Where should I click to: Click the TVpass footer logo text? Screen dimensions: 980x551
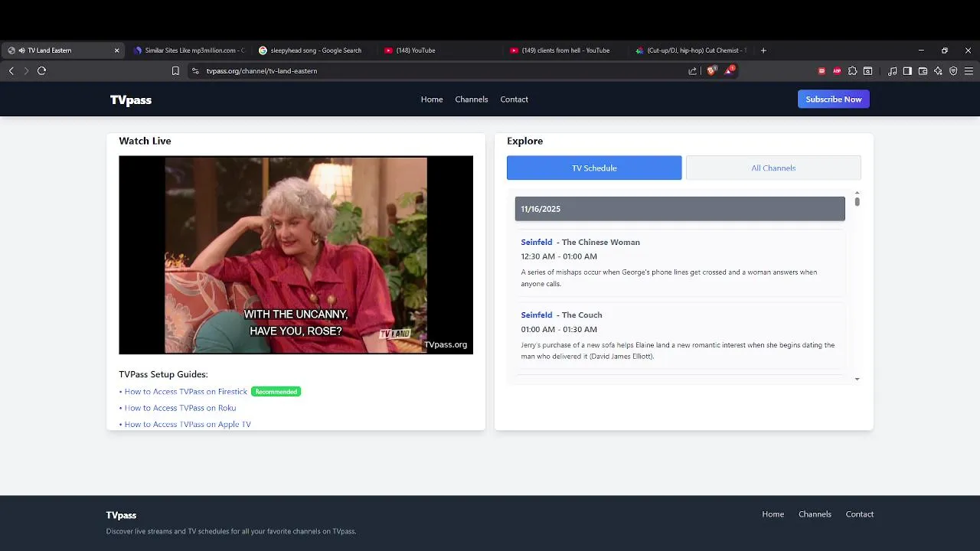(x=121, y=515)
